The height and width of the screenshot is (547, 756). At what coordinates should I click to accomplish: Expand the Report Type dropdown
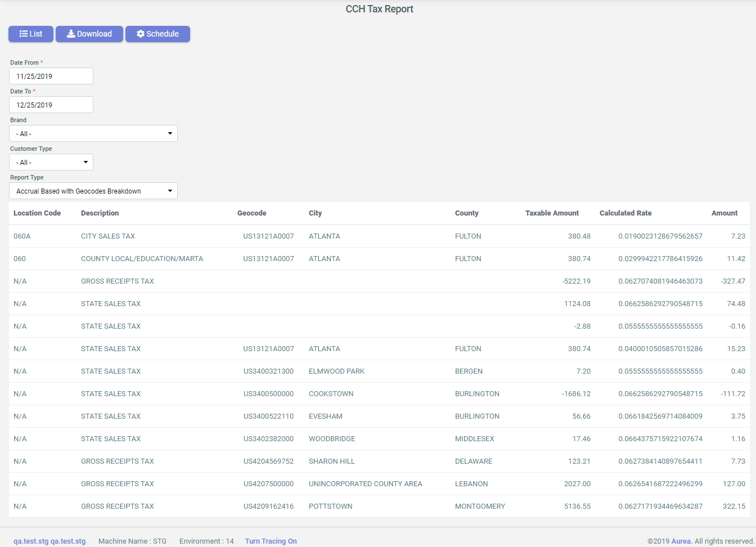coord(93,191)
